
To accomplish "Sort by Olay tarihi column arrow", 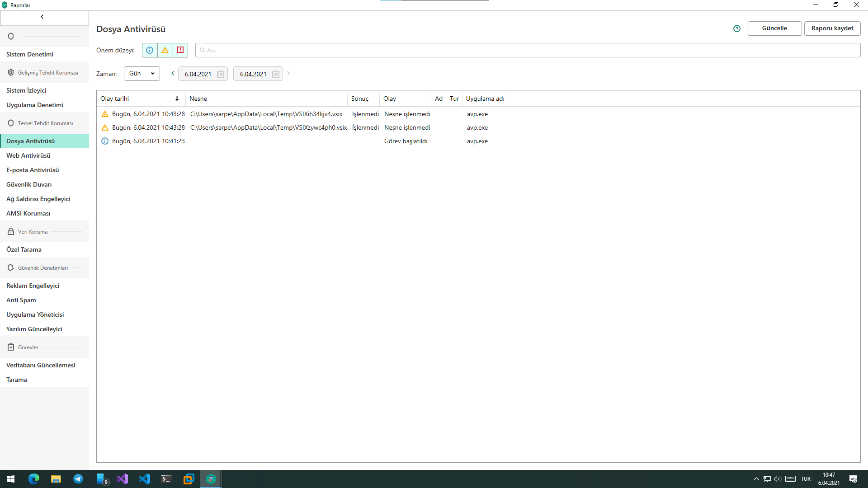I will (177, 99).
